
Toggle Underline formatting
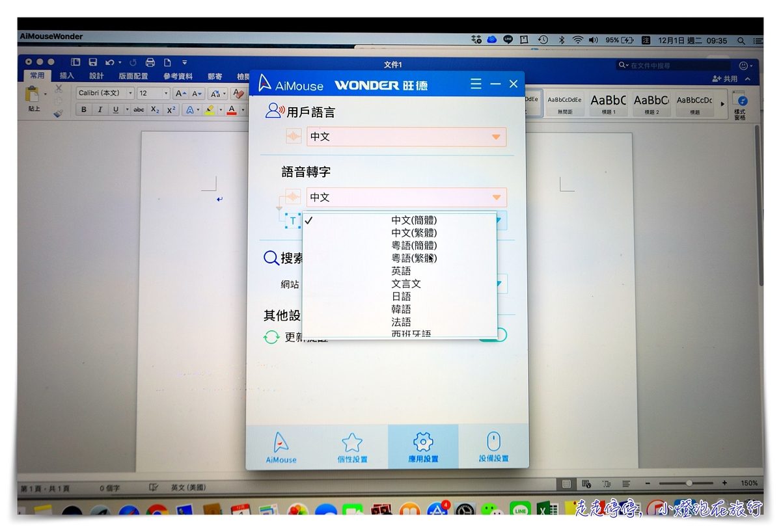(116, 110)
